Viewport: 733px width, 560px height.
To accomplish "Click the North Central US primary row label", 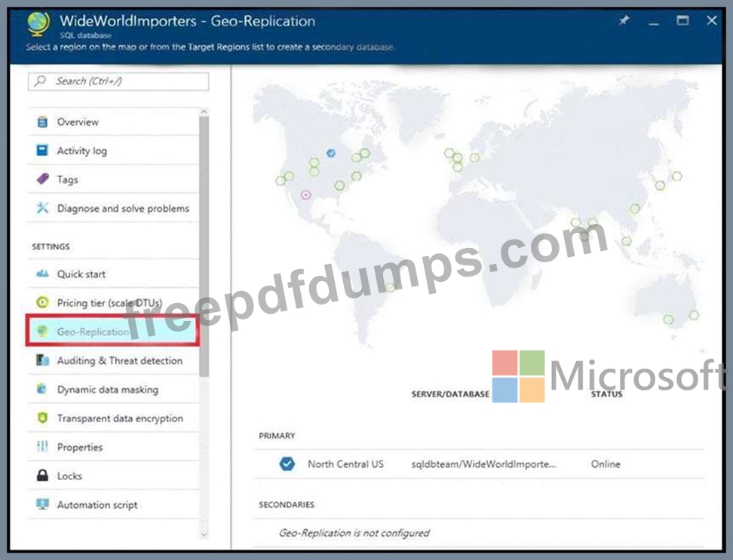I will coord(345,464).
